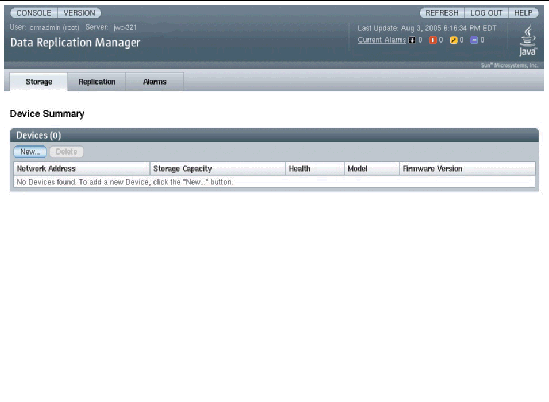Open the Help button

[x=523, y=13]
